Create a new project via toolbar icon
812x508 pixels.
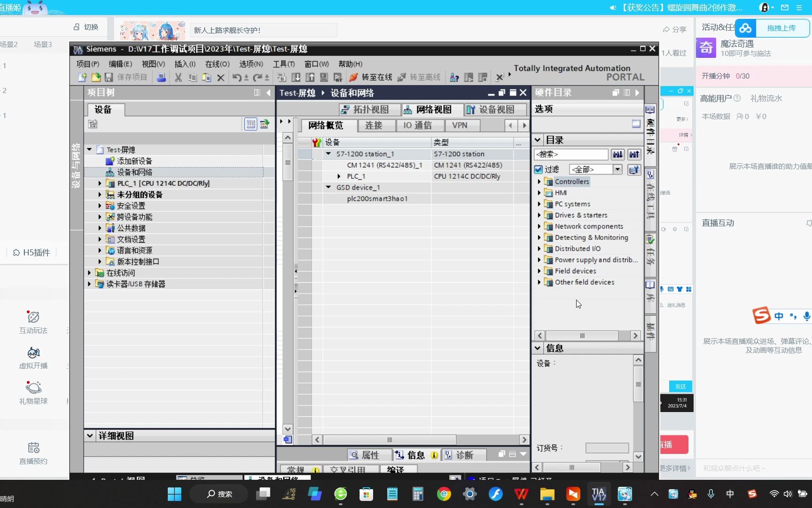click(x=82, y=77)
